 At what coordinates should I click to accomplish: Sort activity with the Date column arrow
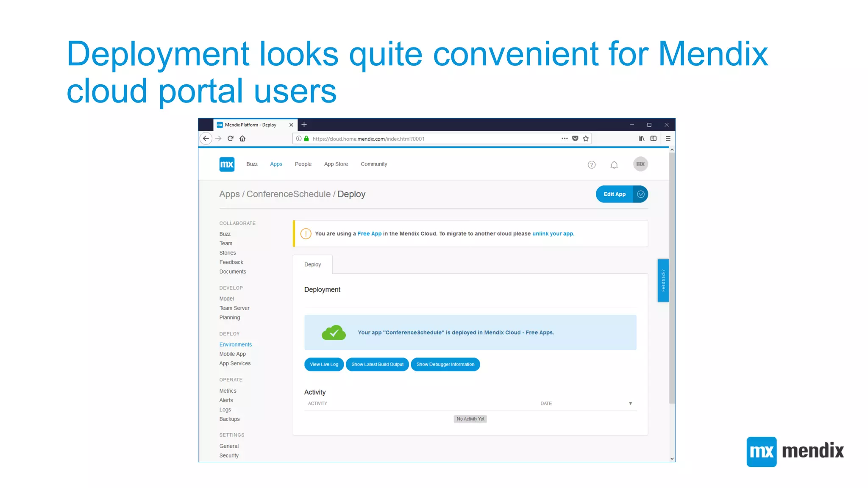tap(631, 404)
